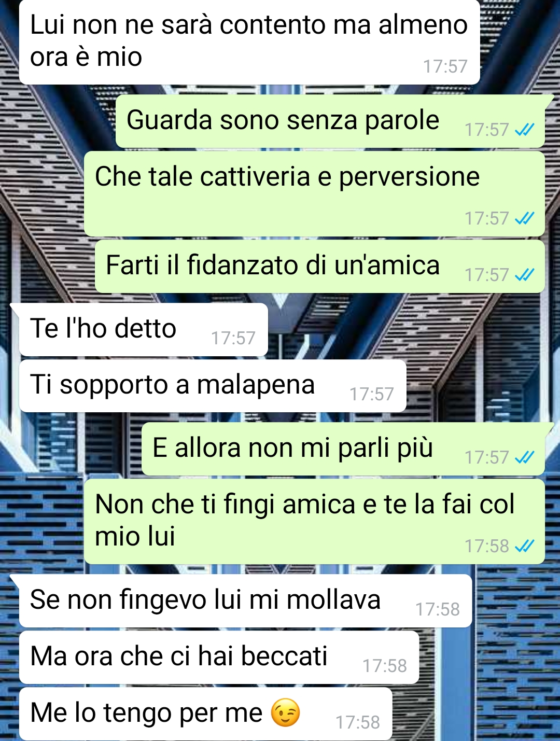
Task: Tap the 17:57 timestamp on 'Te l'ho detto'
Action: pyautogui.click(x=233, y=338)
